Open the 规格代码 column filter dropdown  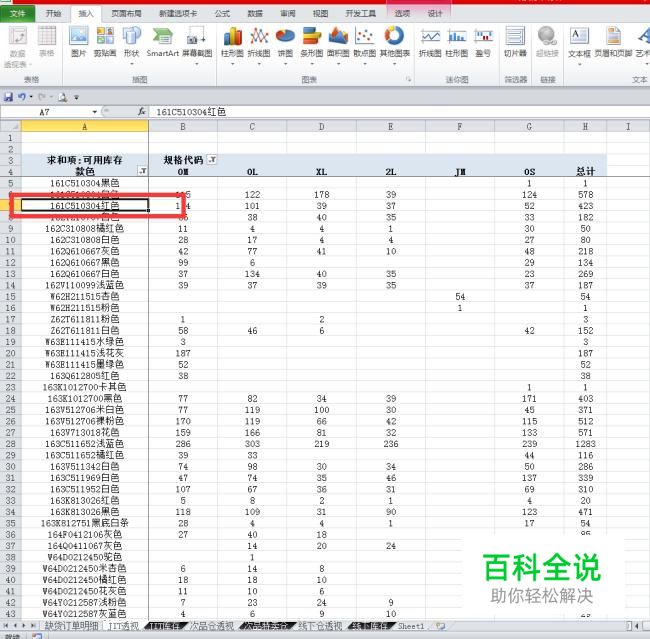point(211,159)
